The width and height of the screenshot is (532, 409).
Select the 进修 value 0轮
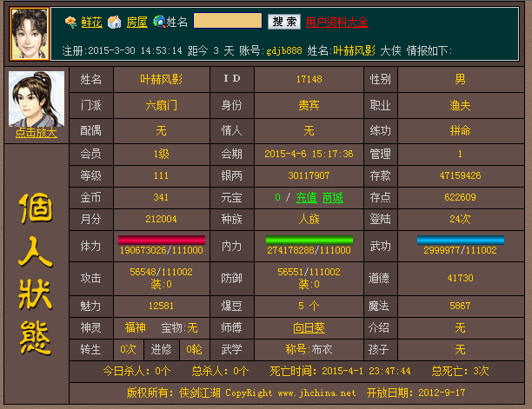pos(195,349)
